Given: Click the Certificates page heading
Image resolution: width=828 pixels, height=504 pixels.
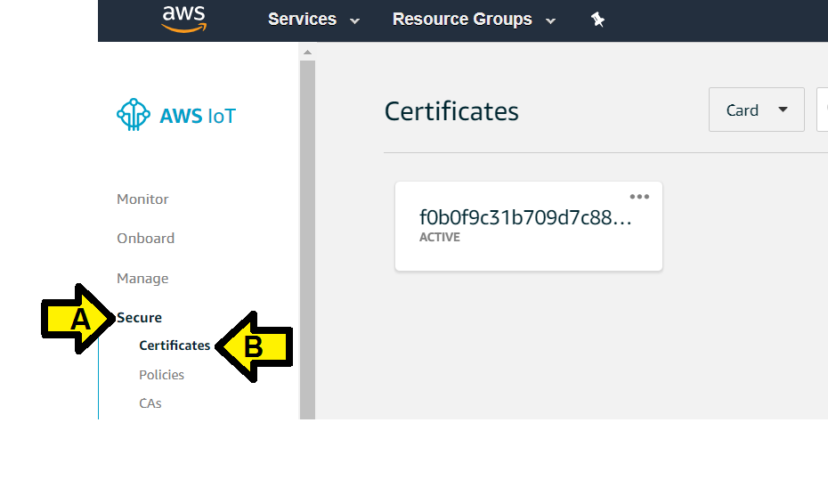Looking at the screenshot, I should (x=451, y=111).
